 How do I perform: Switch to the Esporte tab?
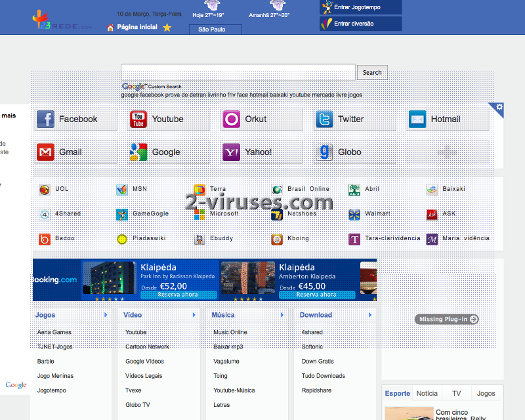(x=397, y=393)
